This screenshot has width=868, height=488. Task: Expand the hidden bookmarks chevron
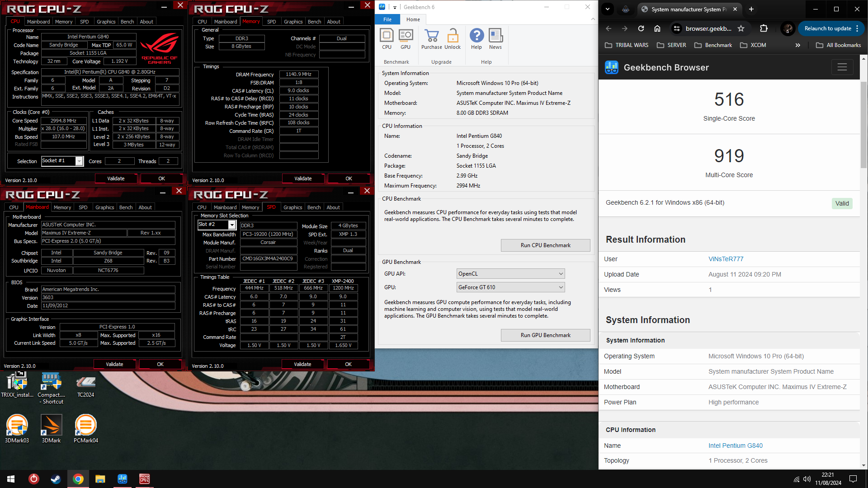click(x=797, y=45)
